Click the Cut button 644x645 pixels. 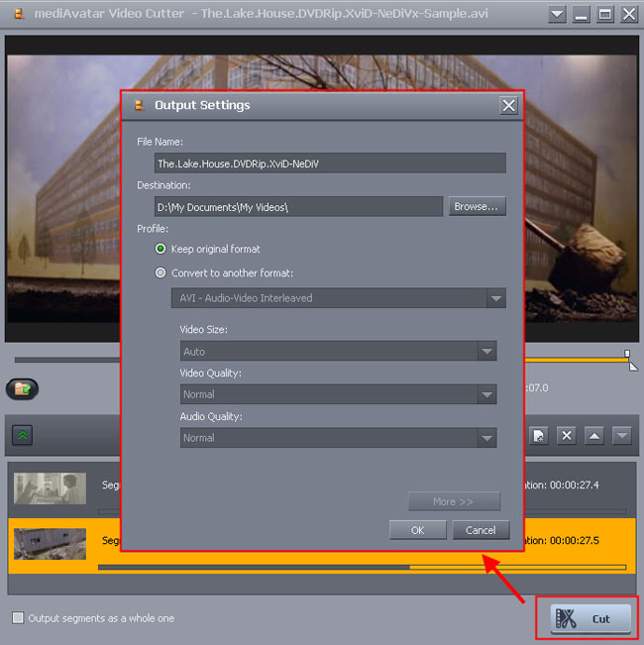tap(590, 618)
